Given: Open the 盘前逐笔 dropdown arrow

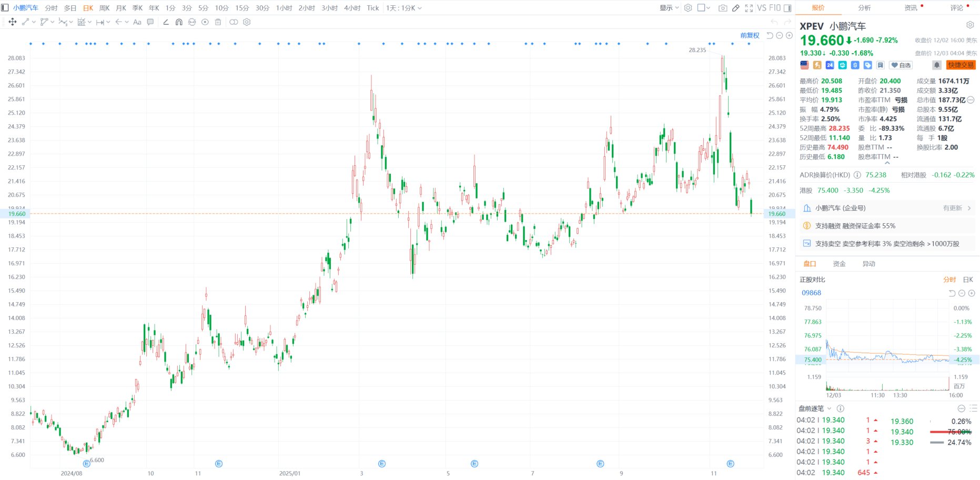Looking at the screenshot, I should point(830,408).
